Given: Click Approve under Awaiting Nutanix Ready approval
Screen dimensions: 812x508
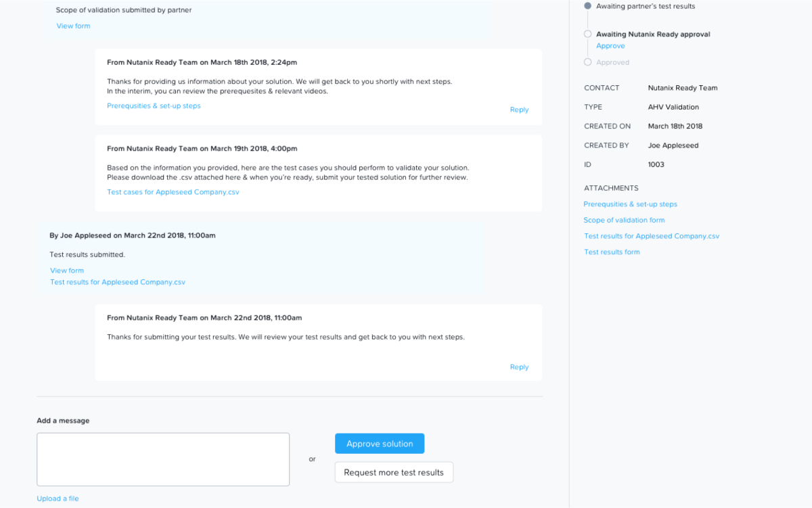Looking at the screenshot, I should coord(610,45).
